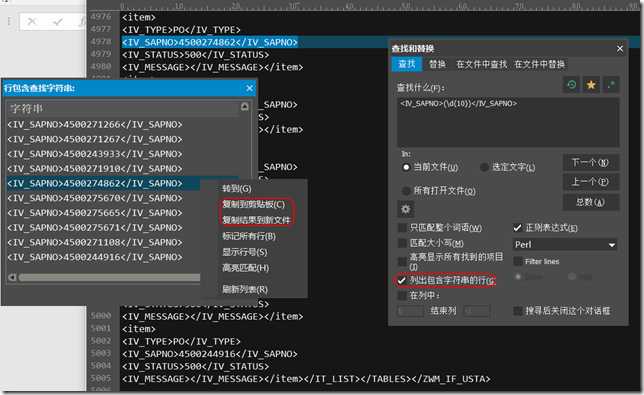Choose 复制结果到新文件 menu item
Screen dimensions: 644x395
click(256, 220)
